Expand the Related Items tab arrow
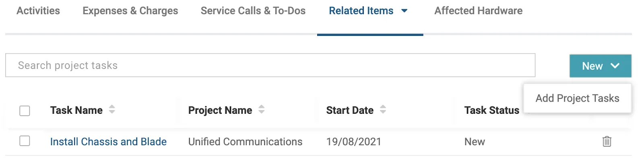 tap(405, 11)
